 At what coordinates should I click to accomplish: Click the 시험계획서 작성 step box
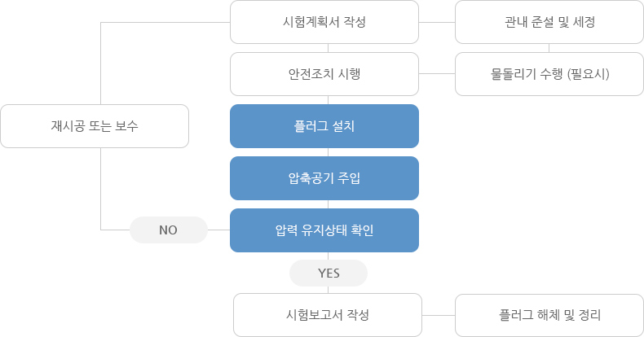324,22
